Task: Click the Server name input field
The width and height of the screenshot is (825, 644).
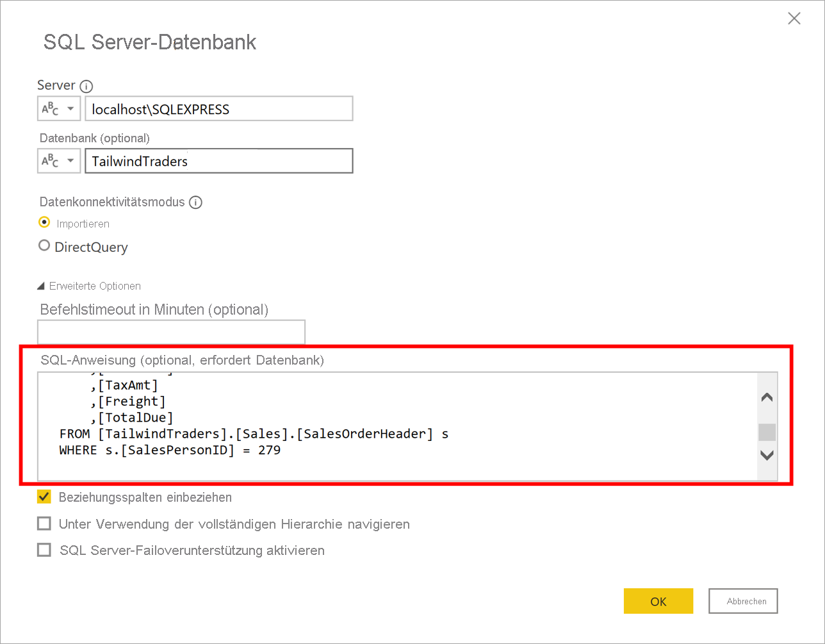Action: pyautogui.click(x=218, y=109)
